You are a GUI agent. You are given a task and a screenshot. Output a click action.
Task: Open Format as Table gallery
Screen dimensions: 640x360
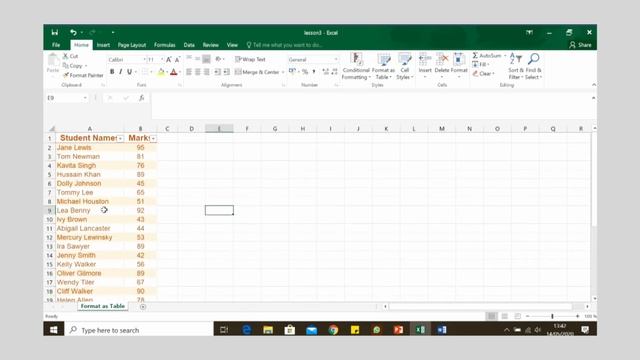383,66
